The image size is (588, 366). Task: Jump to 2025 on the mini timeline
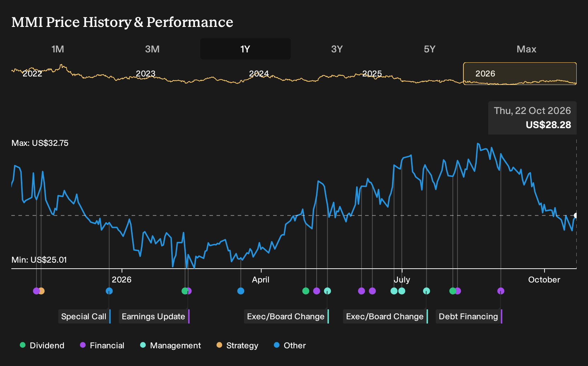(x=372, y=74)
